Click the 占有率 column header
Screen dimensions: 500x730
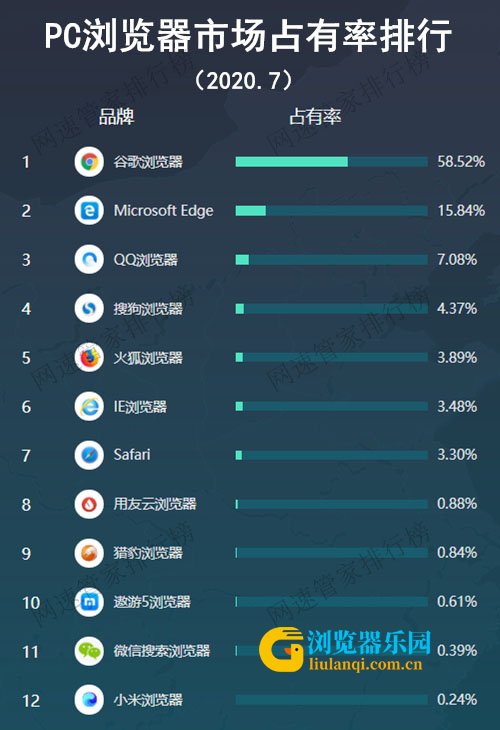pos(315,116)
